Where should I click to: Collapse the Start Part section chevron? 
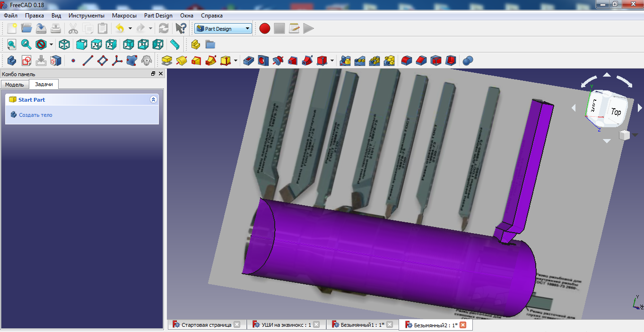click(153, 100)
